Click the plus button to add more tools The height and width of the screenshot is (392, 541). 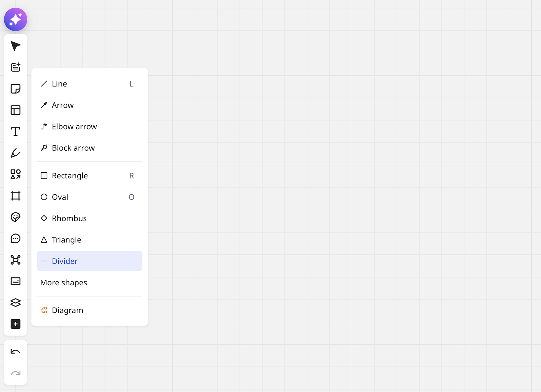(15, 324)
